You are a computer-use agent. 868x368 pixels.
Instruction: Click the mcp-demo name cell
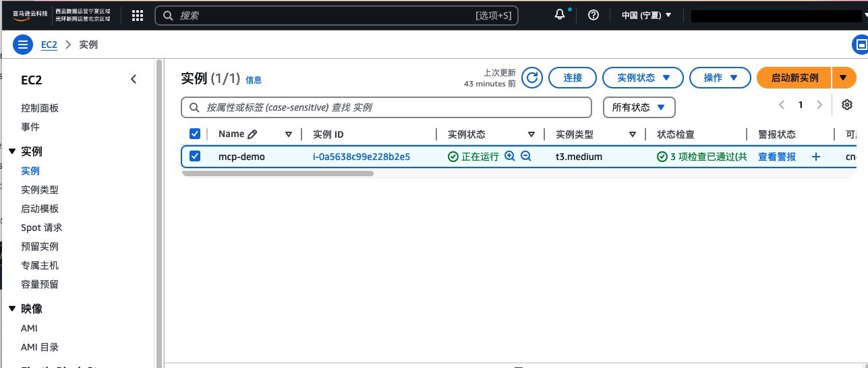241,157
